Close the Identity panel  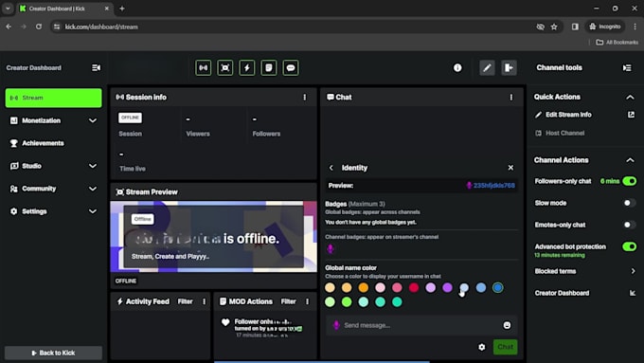point(510,168)
